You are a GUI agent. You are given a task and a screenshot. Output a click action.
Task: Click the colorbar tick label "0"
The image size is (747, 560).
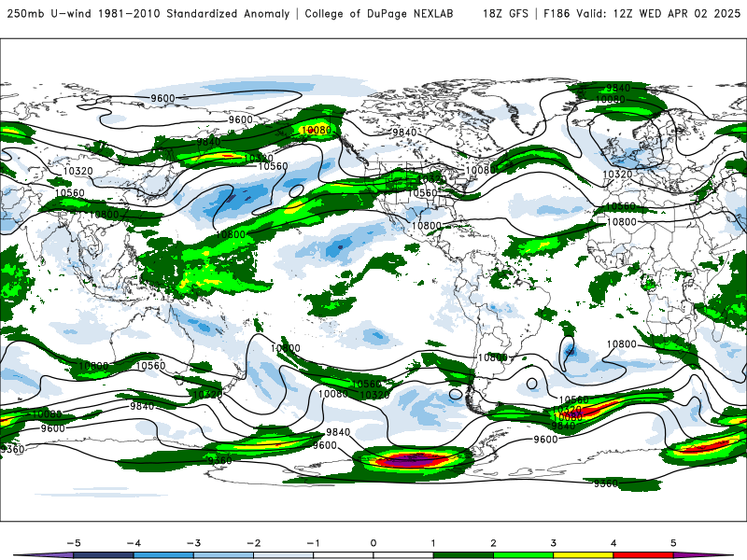point(373,543)
